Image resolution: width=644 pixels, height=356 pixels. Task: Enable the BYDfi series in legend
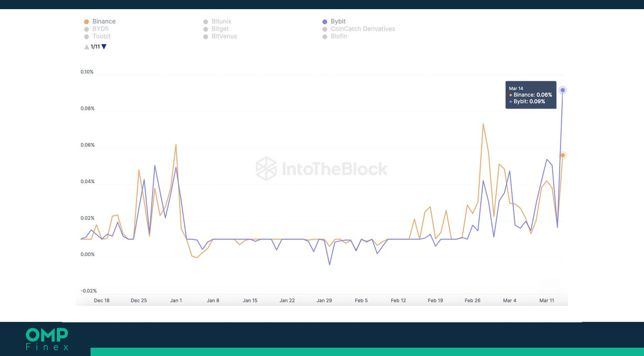point(96,29)
